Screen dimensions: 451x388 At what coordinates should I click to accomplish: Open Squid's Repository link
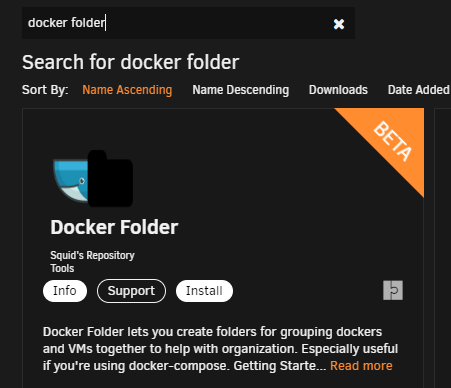[92, 255]
